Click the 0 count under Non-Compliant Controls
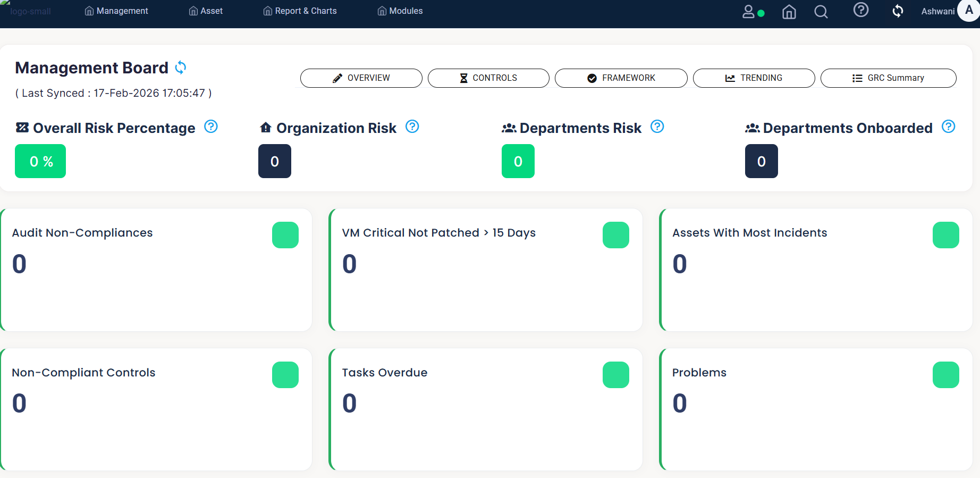 click(x=19, y=403)
